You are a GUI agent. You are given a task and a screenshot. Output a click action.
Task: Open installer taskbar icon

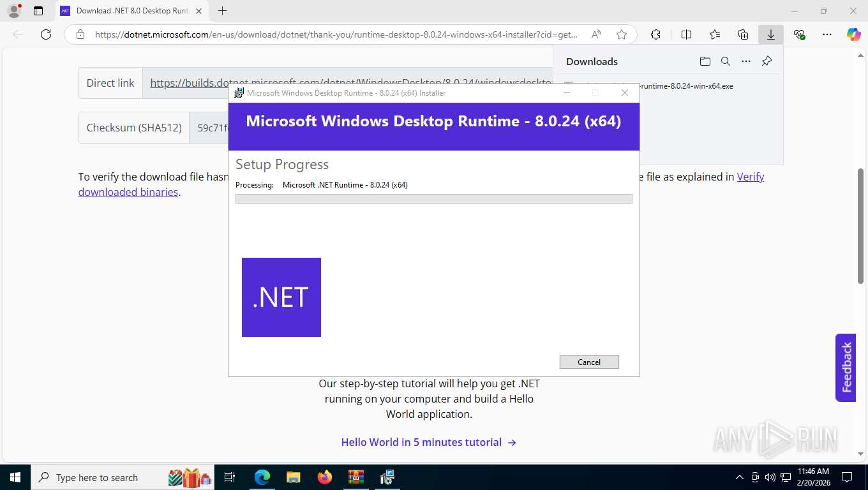387,477
